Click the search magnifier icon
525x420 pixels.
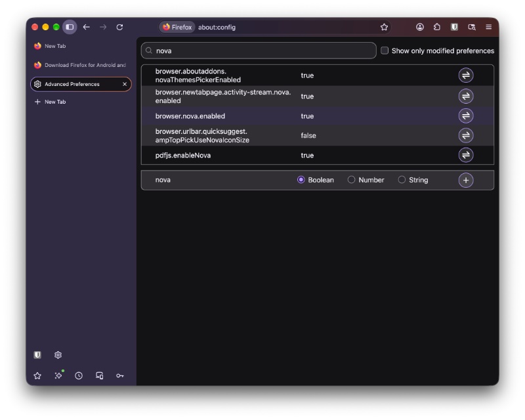click(x=149, y=51)
